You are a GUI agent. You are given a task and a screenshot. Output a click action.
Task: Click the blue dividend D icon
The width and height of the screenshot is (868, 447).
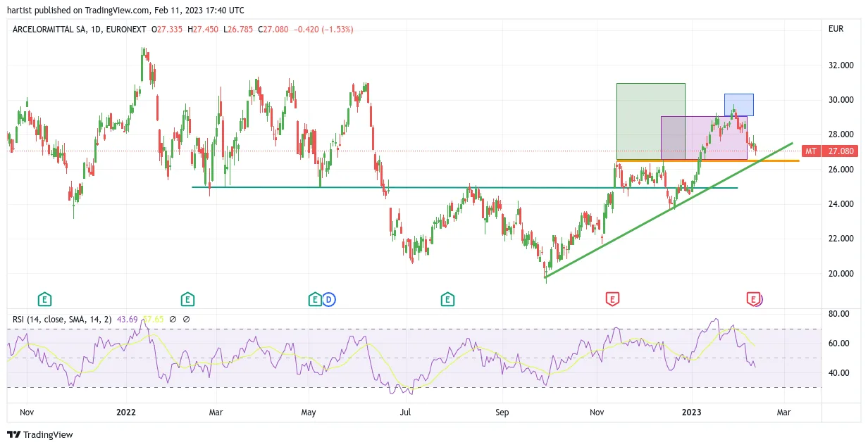328,300
